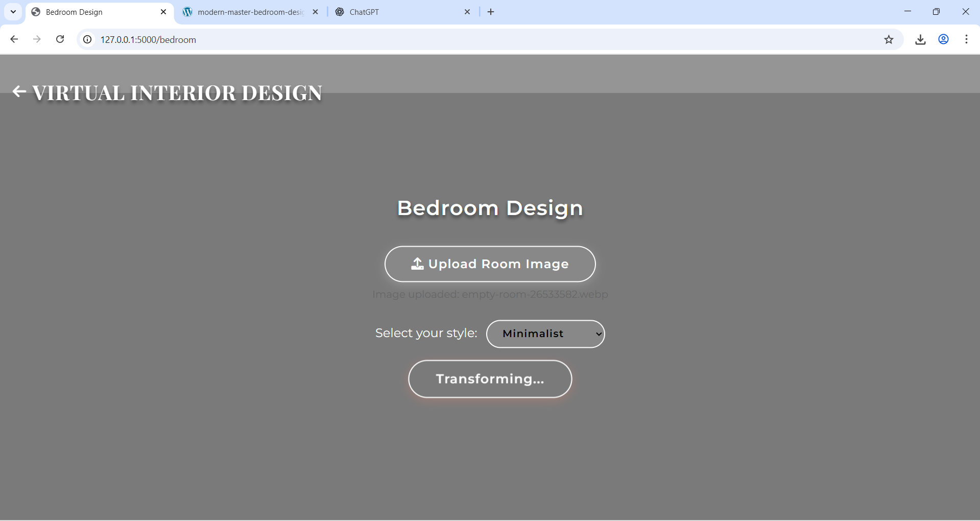The height and width of the screenshot is (521, 980).
Task: Expand the Minimalist style dropdown
Action: [x=545, y=334]
